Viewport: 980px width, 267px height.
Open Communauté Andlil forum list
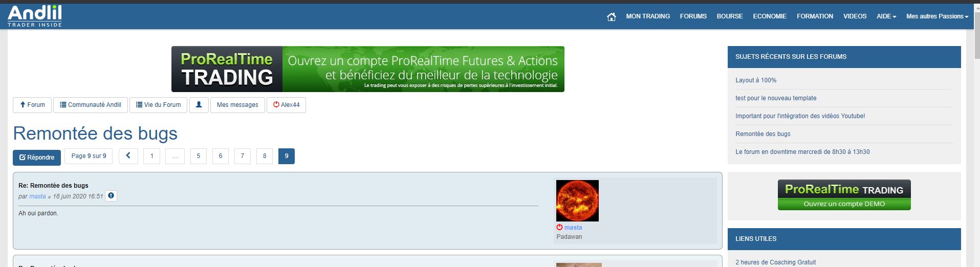click(x=91, y=105)
